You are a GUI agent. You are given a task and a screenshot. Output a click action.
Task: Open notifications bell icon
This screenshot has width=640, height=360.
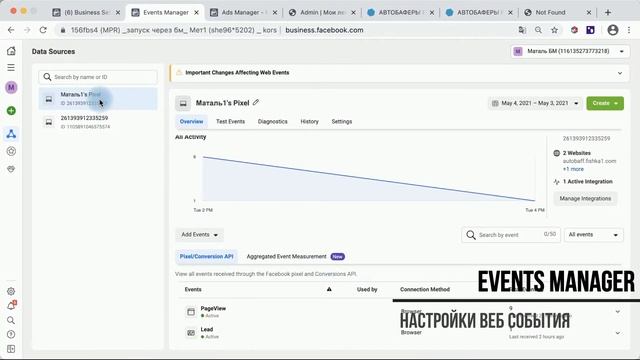point(11,306)
